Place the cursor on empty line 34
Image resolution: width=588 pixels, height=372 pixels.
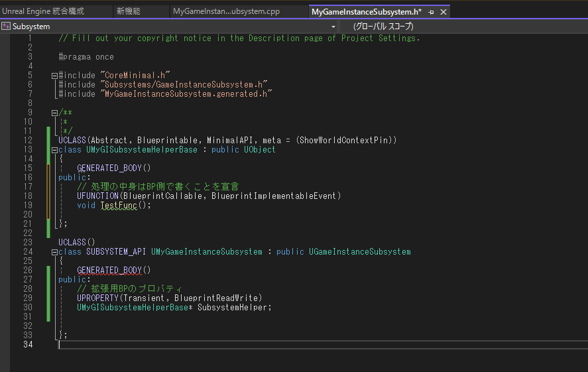tap(322, 344)
